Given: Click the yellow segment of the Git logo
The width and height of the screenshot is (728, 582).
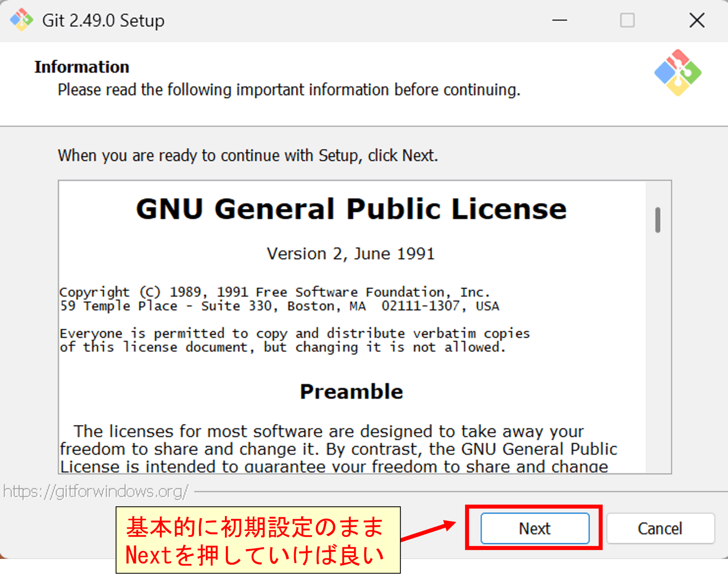Looking at the screenshot, I should 678,88.
